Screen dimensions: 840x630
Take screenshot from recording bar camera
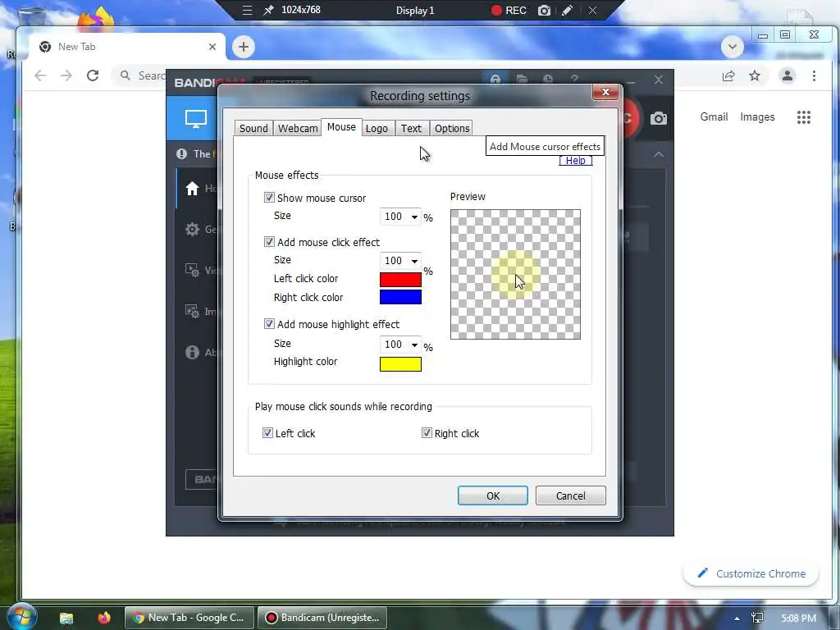[x=544, y=10]
